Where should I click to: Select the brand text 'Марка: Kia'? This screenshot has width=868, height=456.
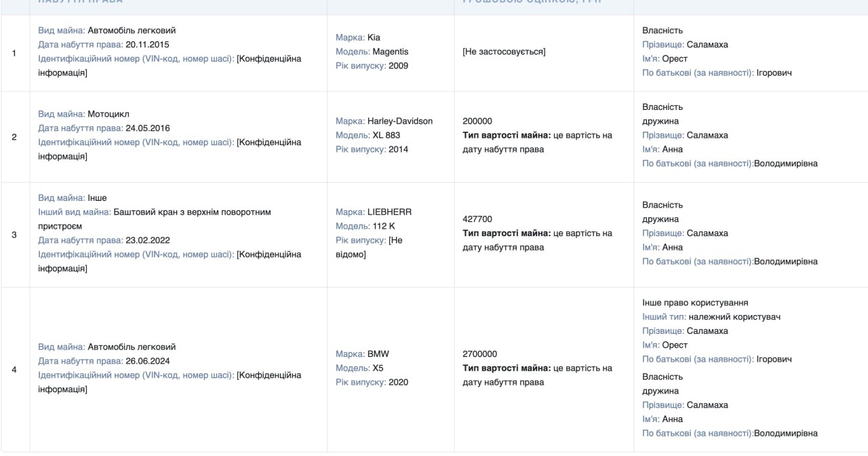click(358, 37)
